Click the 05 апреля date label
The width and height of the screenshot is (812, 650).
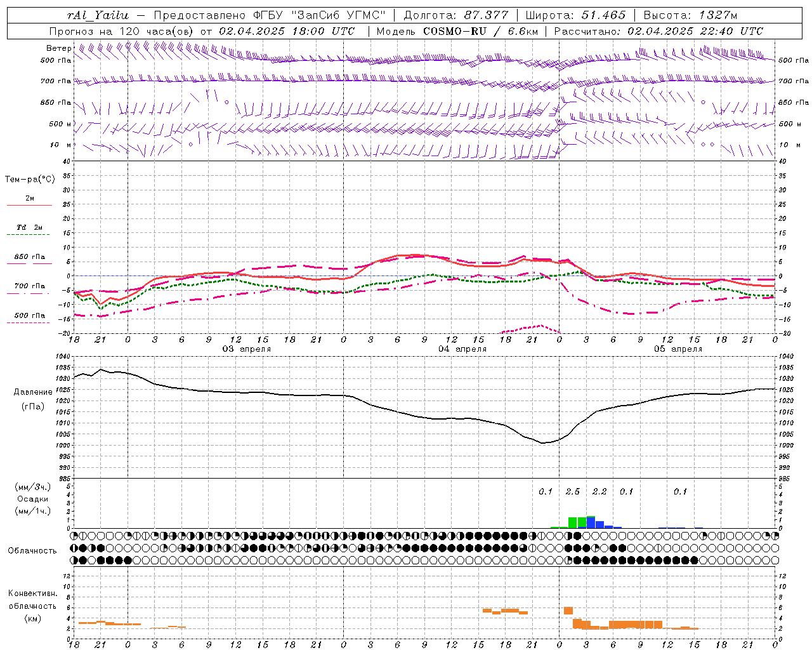pos(678,349)
